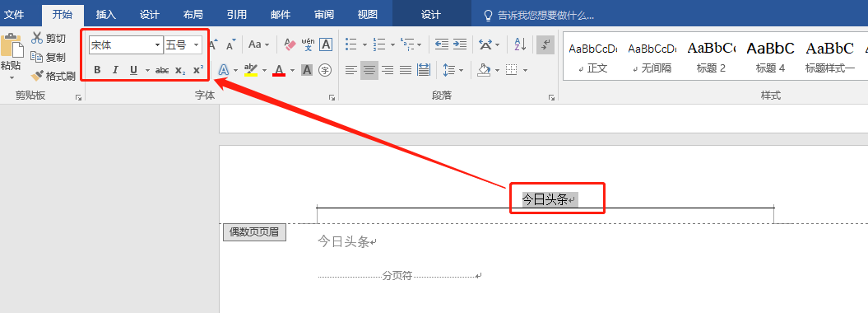
Task: Toggle center alignment
Action: click(x=369, y=70)
